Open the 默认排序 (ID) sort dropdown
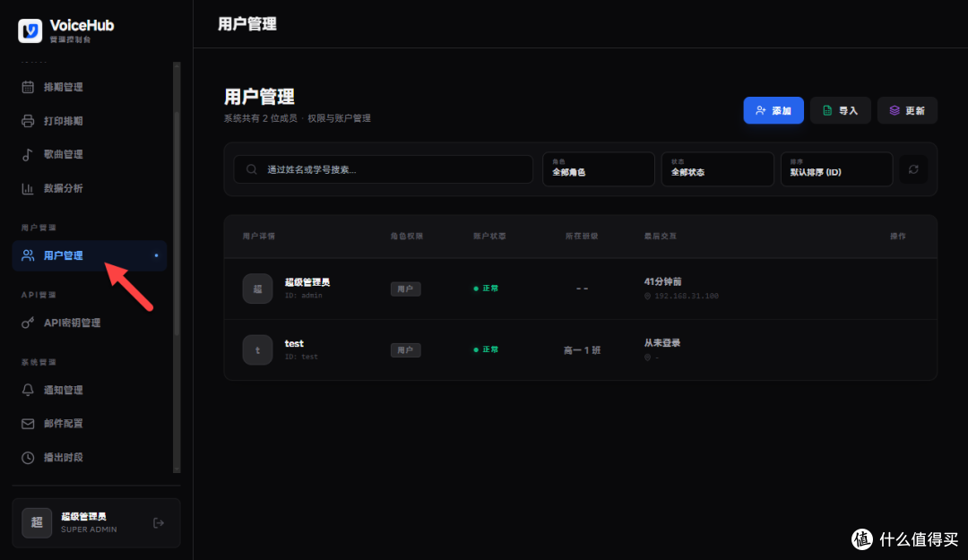This screenshot has height=560, width=968. pos(836,169)
